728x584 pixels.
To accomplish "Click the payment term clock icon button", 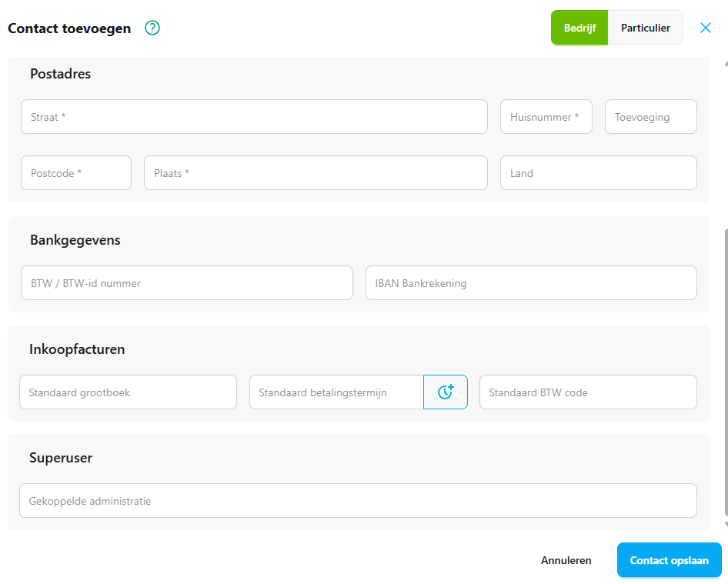I will tap(446, 392).
